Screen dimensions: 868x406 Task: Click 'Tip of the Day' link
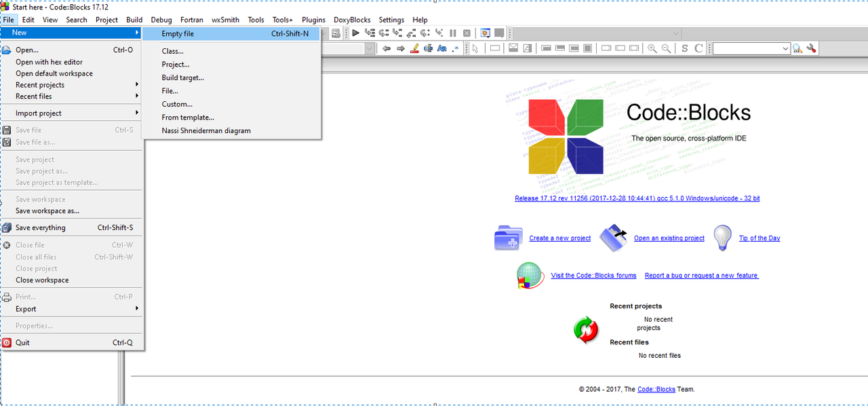(x=759, y=238)
